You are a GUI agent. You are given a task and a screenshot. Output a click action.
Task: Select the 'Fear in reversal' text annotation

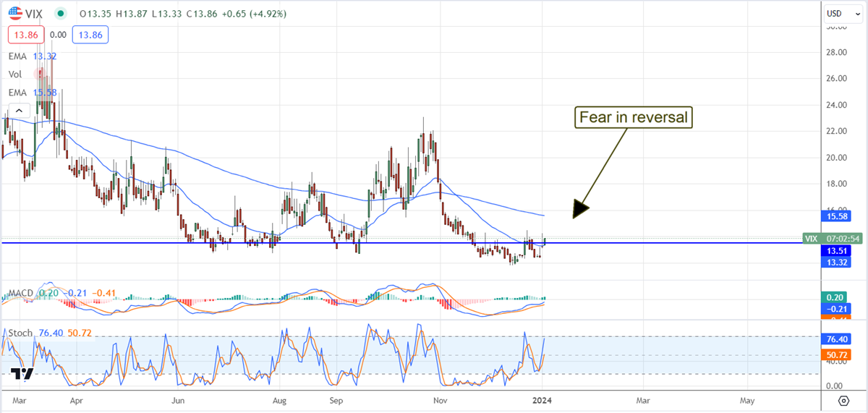coord(634,117)
